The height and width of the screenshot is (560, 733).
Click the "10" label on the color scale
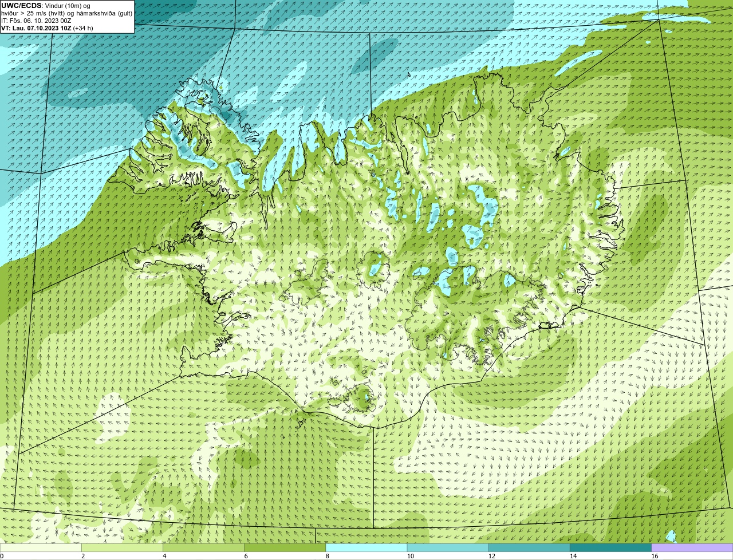tap(411, 556)
